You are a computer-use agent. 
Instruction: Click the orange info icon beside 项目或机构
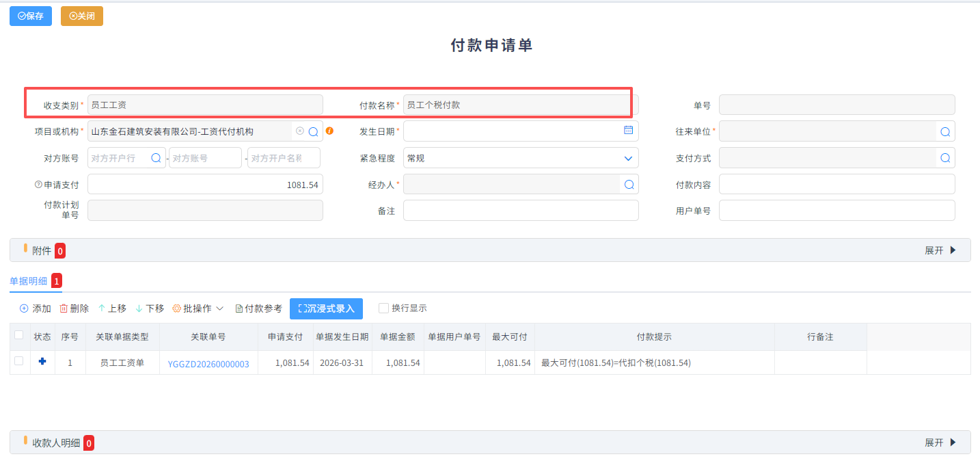point(329,131)
